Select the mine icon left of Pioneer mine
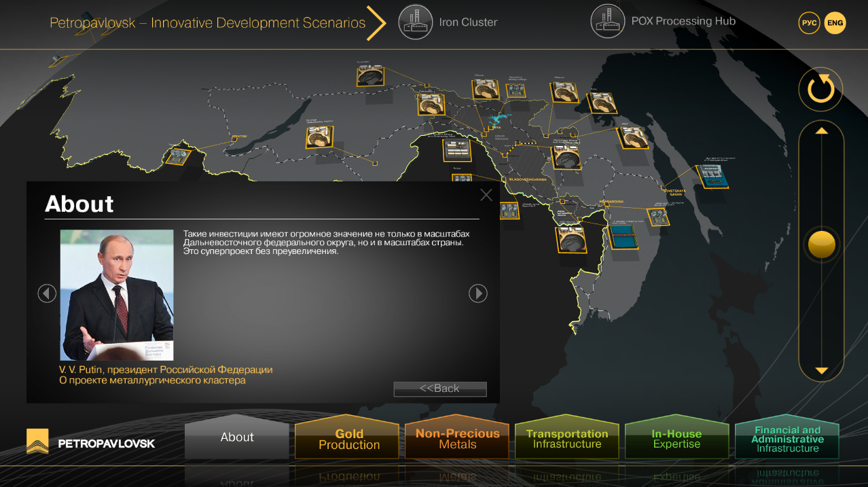Image resolution: width=868 pixels, height=487 pixels. pyautogui.click(x=431, y=105)
